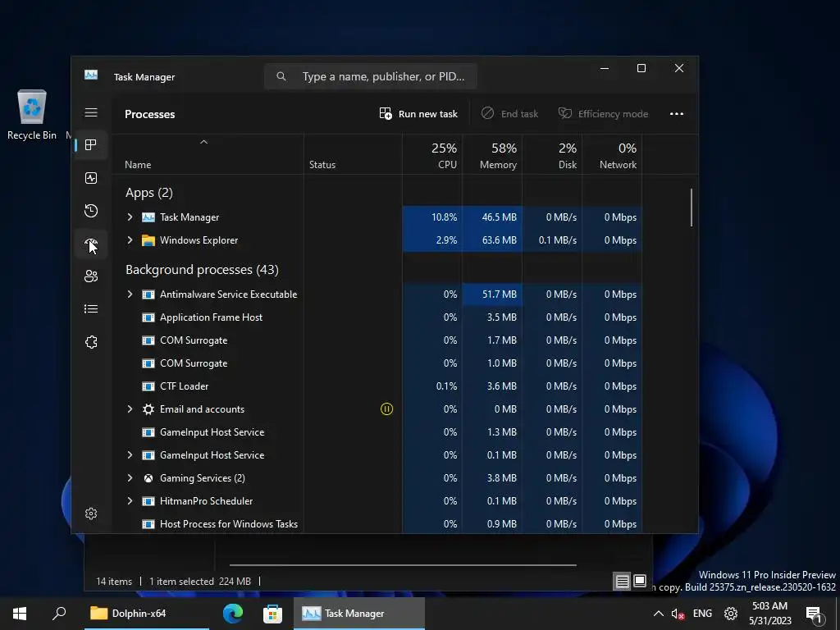The image size is (840, 630).
Task: Click the Task Manager title bar app icon
Action: (x=91, y=75)
